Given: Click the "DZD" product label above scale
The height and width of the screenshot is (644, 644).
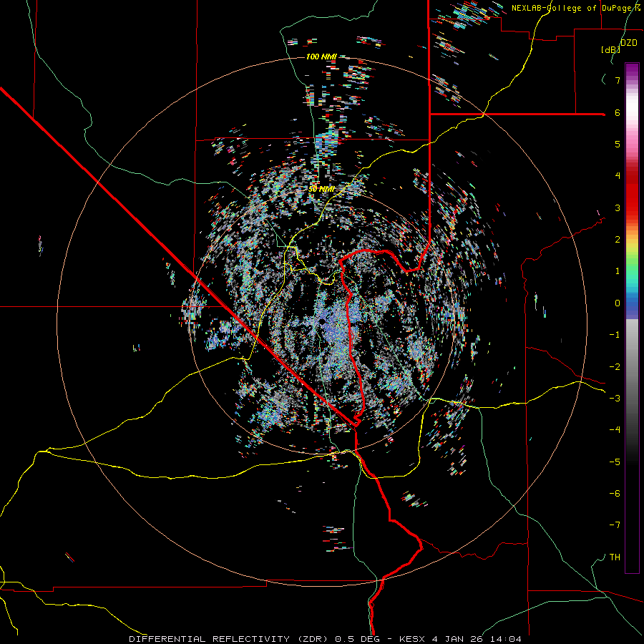Looking at the screenshot, I should (x=628, y=43).
